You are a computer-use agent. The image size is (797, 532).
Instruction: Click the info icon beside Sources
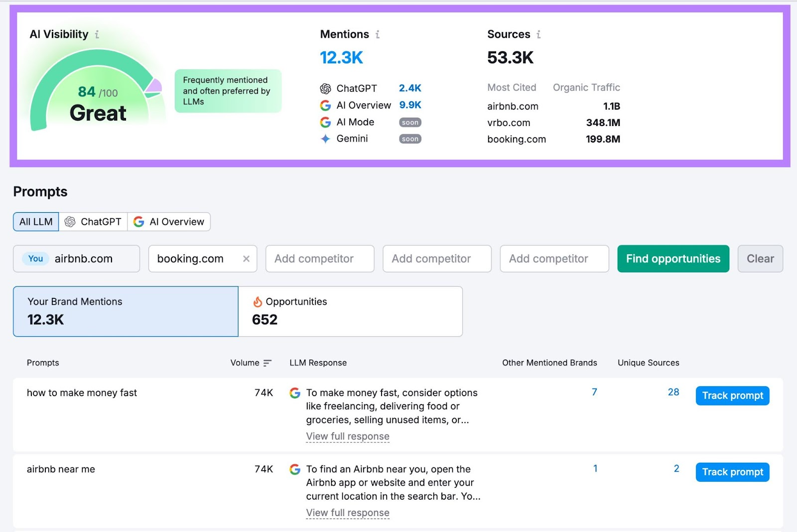tap(538, 34)
